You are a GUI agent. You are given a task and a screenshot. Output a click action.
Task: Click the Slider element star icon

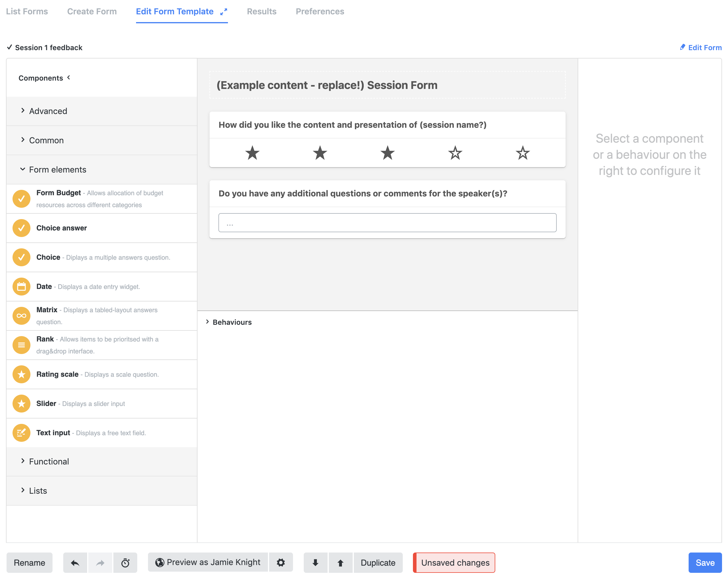(x=21, y=403)
